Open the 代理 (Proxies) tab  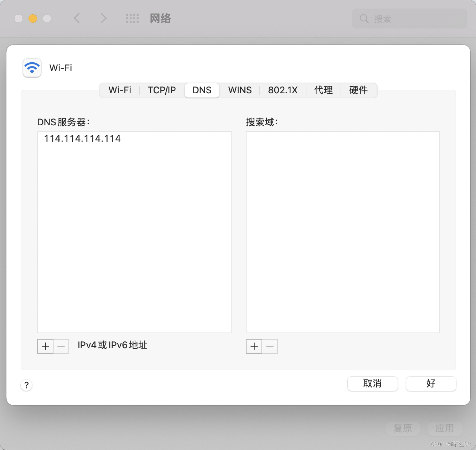(x=324, y=90)
